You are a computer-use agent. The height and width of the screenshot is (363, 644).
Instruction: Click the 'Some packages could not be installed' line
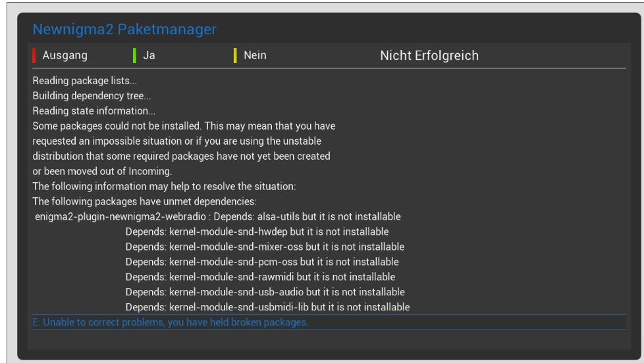(185, 124)
